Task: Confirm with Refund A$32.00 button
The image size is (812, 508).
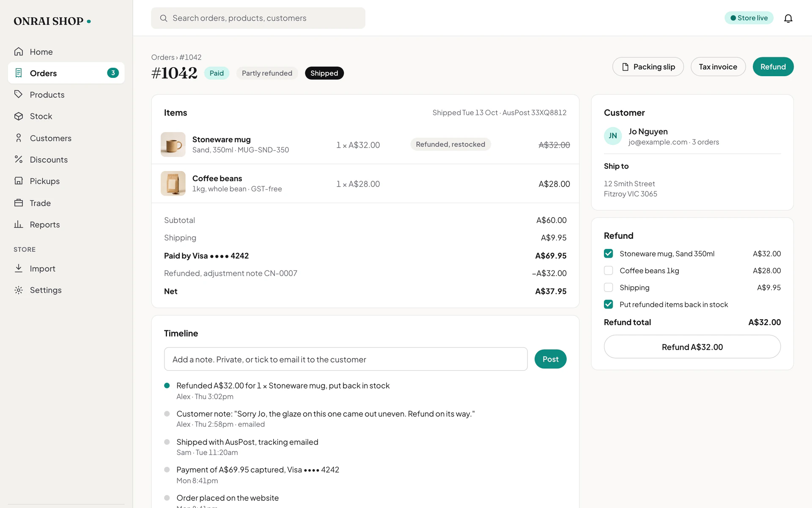Action: coord(692,347)
